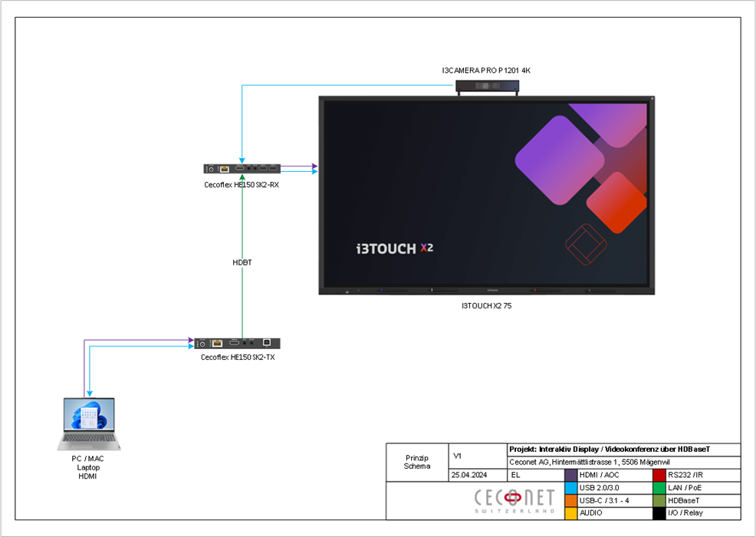756x537 pixels.
Task: Click the "Cecoflex HE150 SK2-TX" label
Action: point(238,357)
